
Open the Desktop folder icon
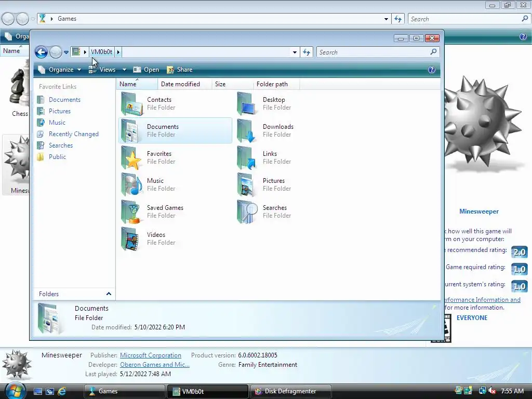click(x=247, y=103)
